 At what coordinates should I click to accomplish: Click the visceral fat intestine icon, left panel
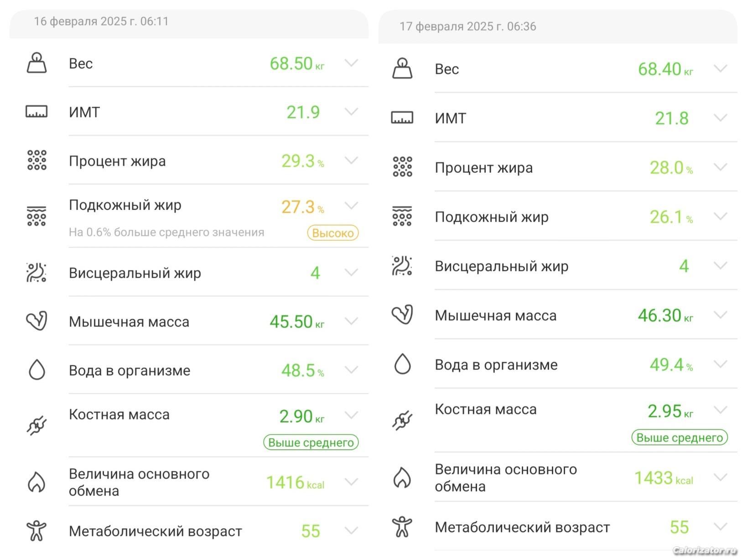pos(36,272)
